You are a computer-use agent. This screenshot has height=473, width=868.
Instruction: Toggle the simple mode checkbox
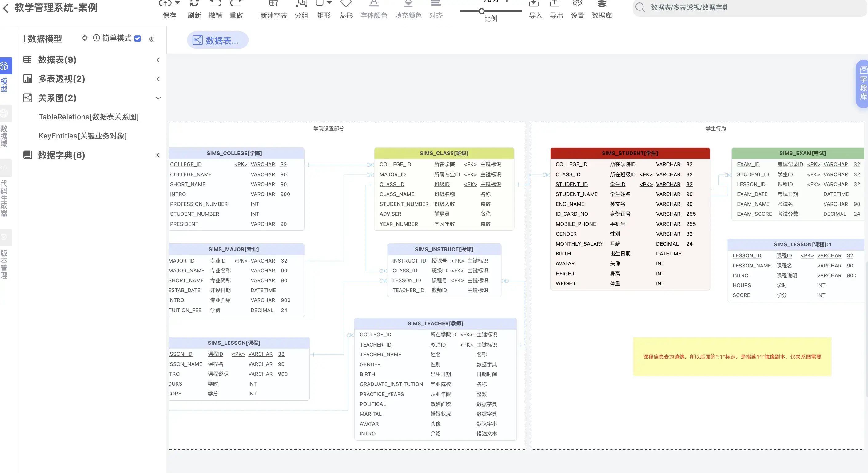click(x=137, y=38)
